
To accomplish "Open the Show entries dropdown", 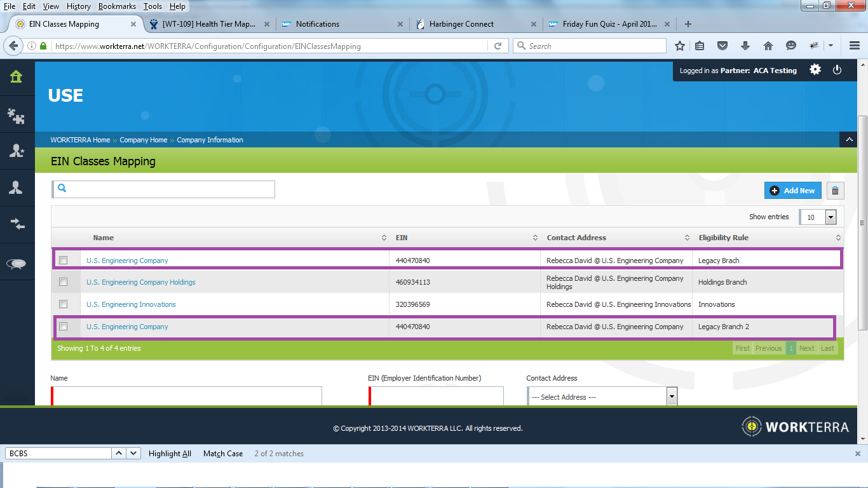I will tap(818, 217).
